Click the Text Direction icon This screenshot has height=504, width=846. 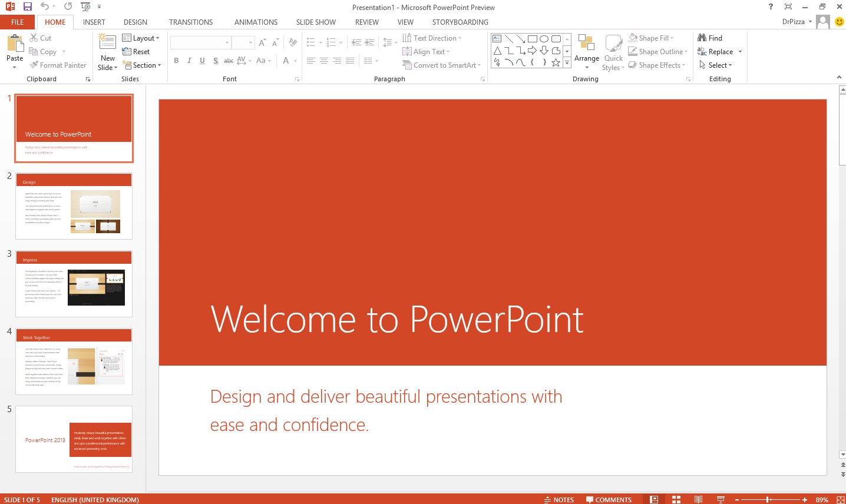[x=407, y=38]
